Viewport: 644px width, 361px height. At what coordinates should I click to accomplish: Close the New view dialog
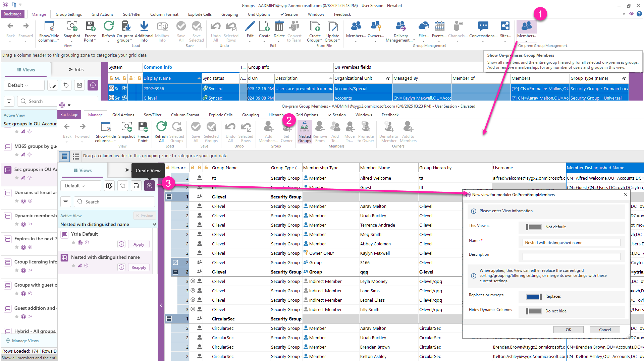(625, 194)
